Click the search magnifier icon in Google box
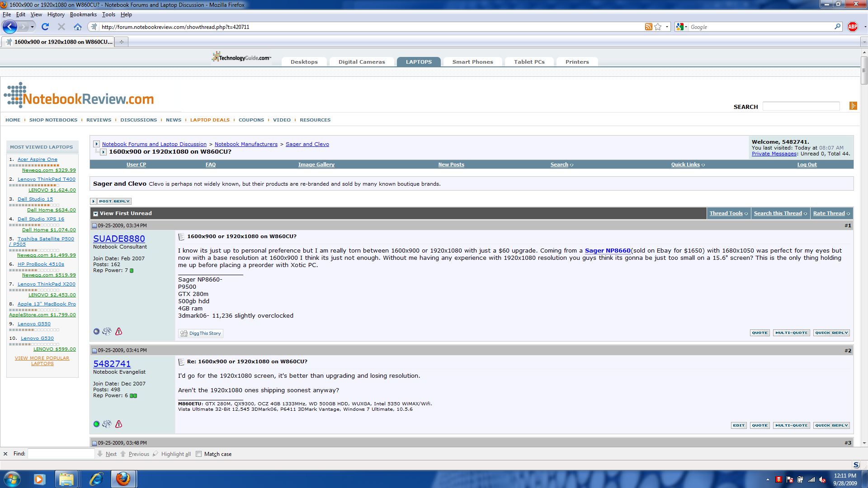The image size is (868, 488). tap(837, 27)
